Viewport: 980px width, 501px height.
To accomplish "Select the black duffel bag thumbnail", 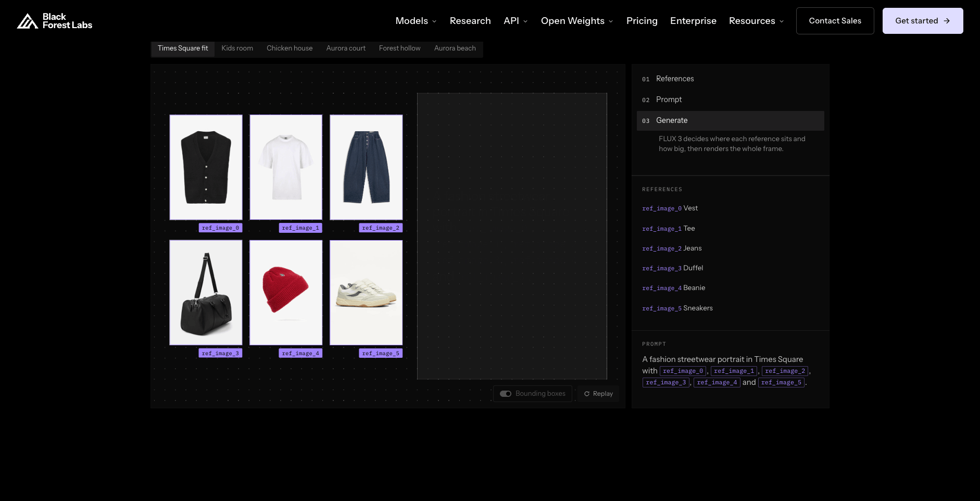I will click(206, 293).
